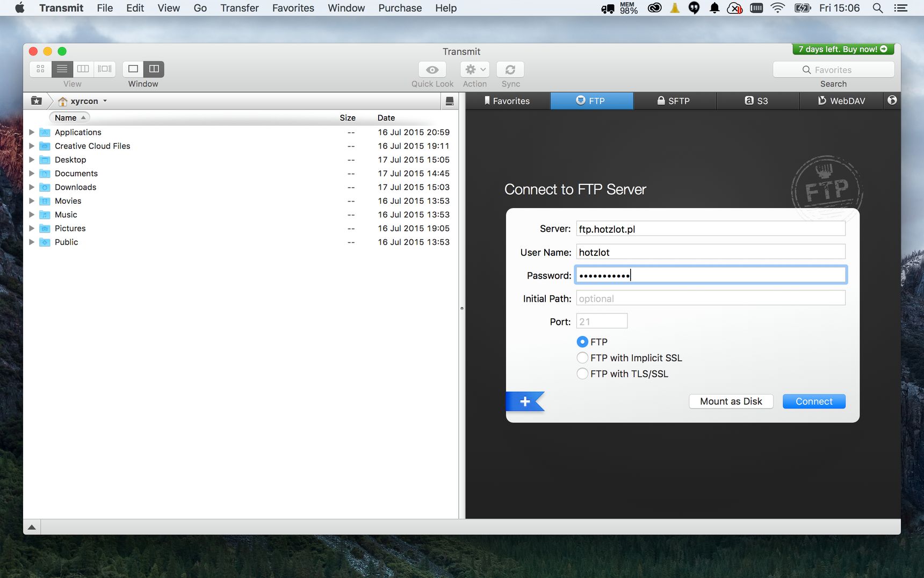
Task: Click the Favorites search field
Action: click(x=833, y=70)
